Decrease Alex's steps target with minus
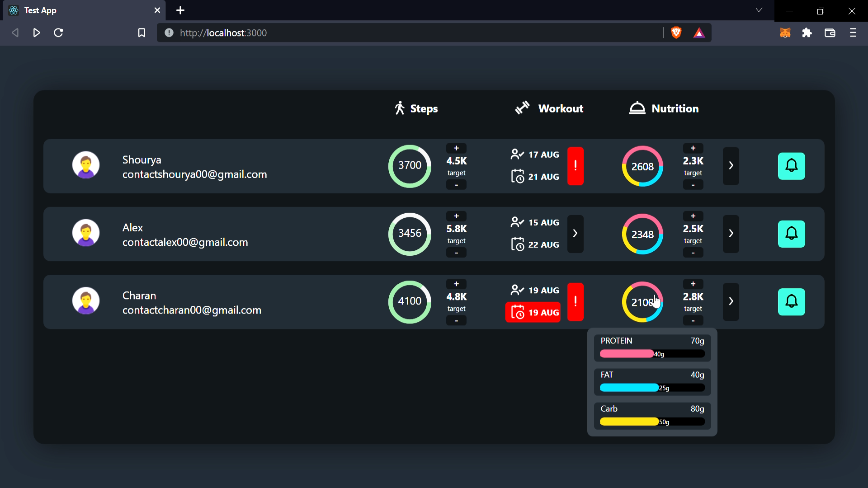The height and width of the screenshot is (488, 868). click(456, 253)
